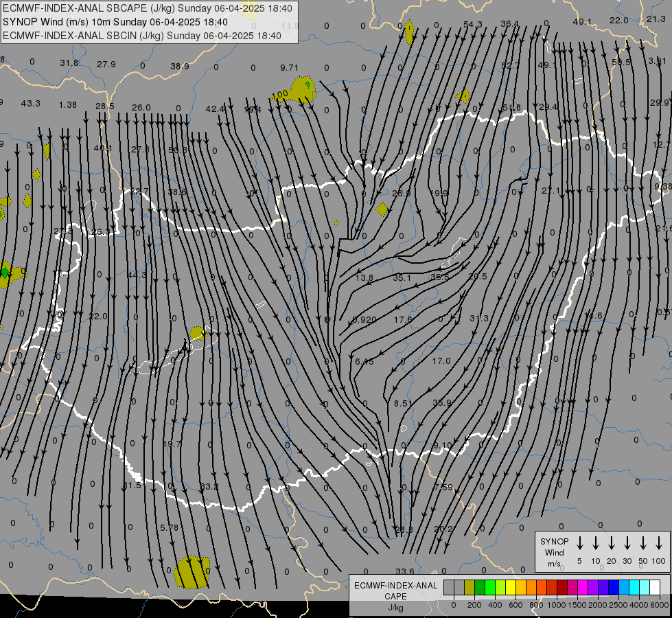Click the 51.8 value on the map
This screenshot has width=672, height=618.
point(511,108)
